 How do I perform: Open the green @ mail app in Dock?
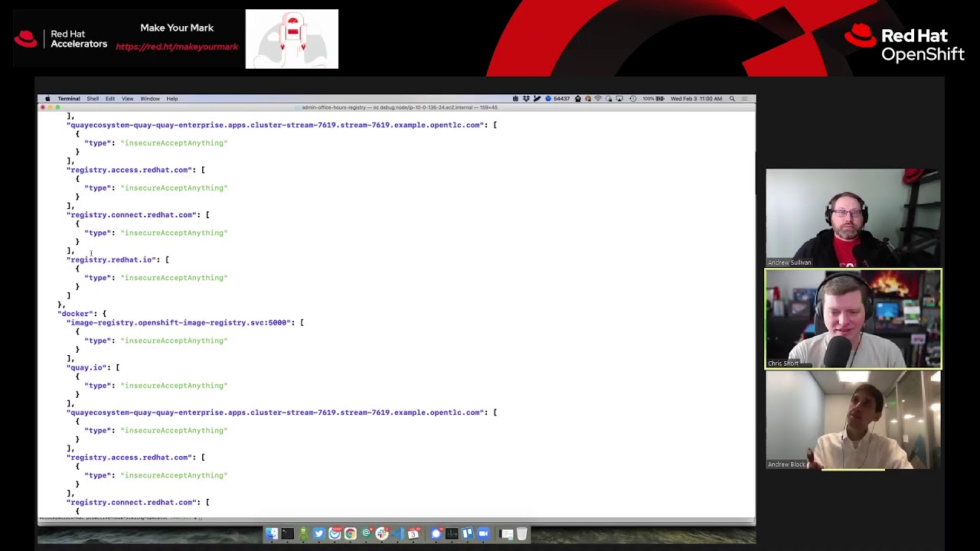(x=366, y=533)
